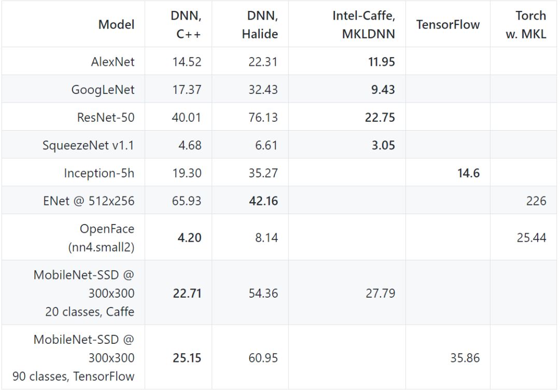This screenshot has width=560, height=392.
Task: Click the 35.86 TensorFlow value
Action: (465, 358)
